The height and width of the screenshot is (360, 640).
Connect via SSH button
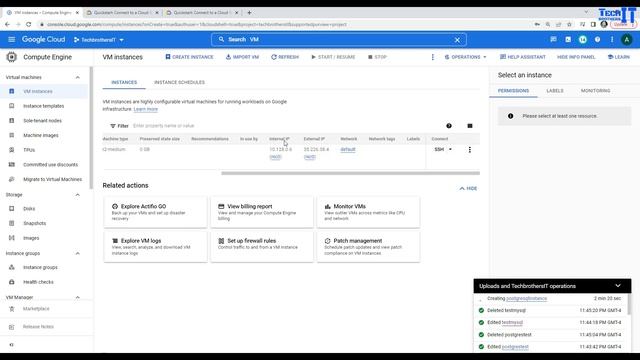[x=439, y=149]
